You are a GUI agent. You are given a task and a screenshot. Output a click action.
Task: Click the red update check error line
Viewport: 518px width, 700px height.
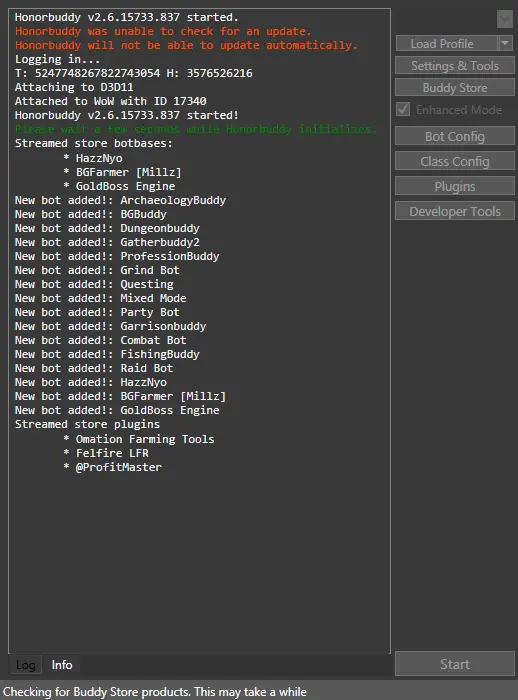[163, 31]
